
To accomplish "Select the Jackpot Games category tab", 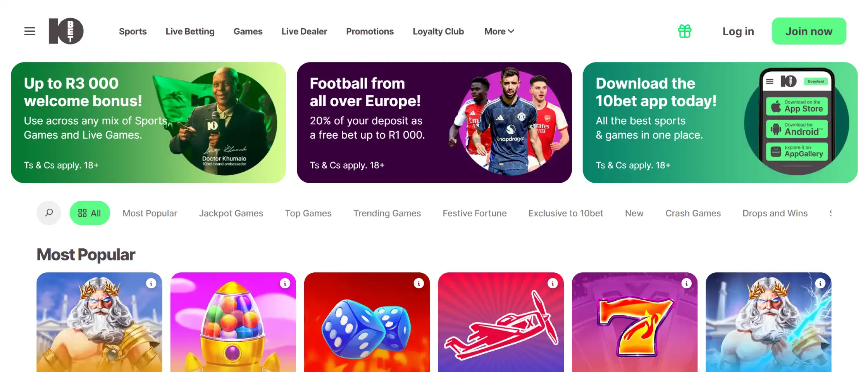I will [231, 213].
